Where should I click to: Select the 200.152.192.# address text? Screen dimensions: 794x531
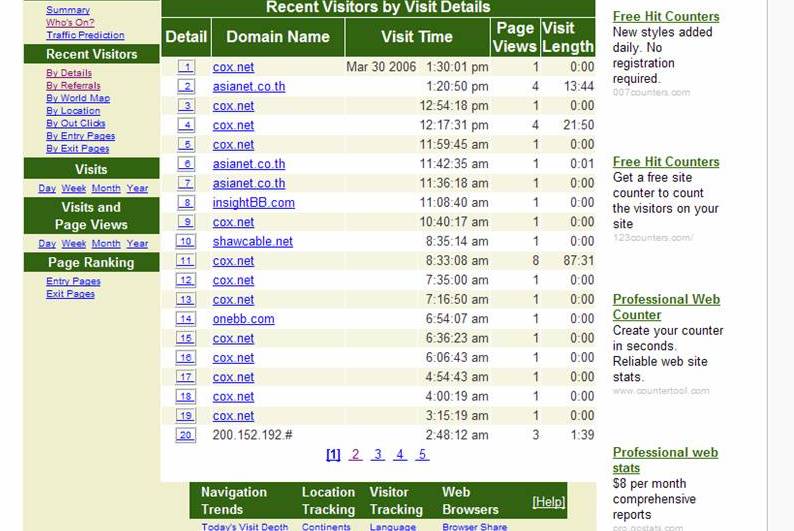pos(252,435)
